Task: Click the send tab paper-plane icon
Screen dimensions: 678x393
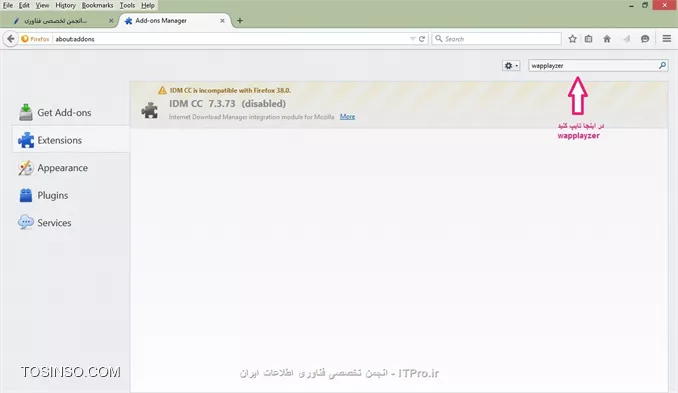Action: tap(627, 39)
